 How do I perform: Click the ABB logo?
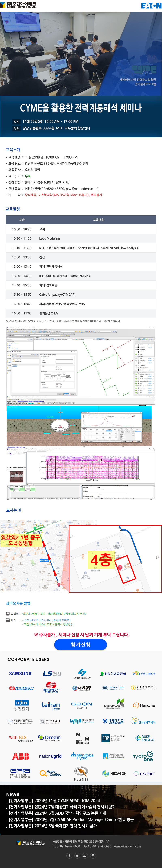(x=20, y=756)
